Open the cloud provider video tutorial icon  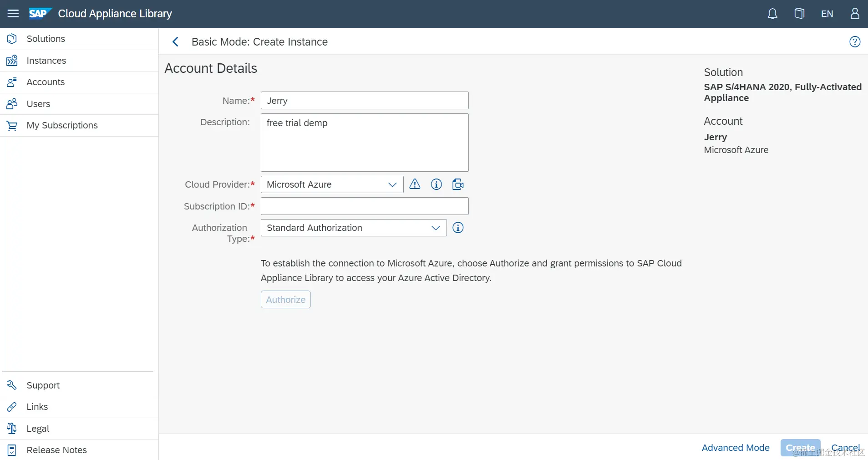click(x=458, y=184)
